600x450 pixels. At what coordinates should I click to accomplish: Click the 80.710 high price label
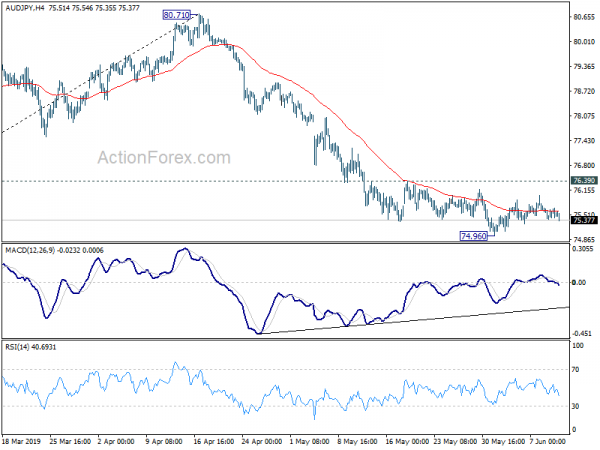click(176, 15)
